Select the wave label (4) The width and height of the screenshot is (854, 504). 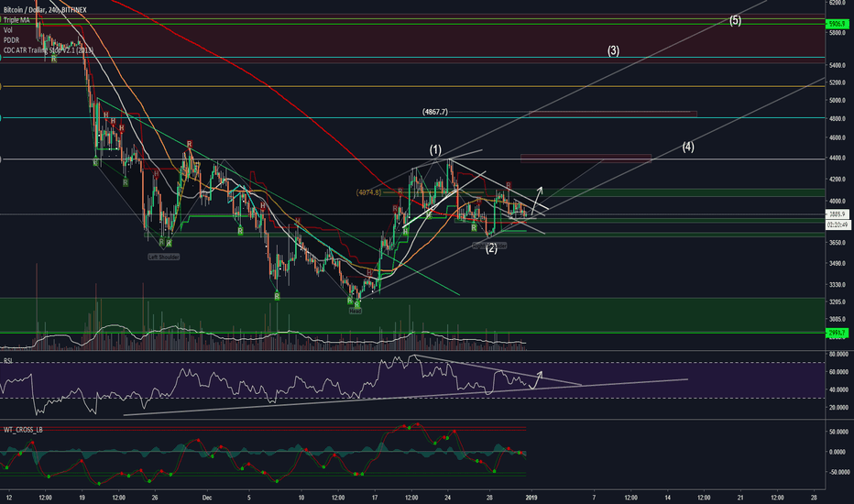[x=688, y=147]
